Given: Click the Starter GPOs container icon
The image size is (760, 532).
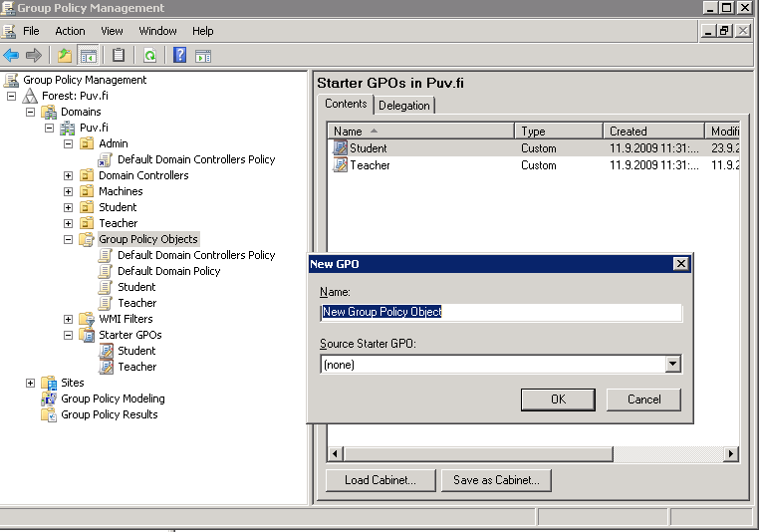Looking at the screenshot, I should (87, 335).
